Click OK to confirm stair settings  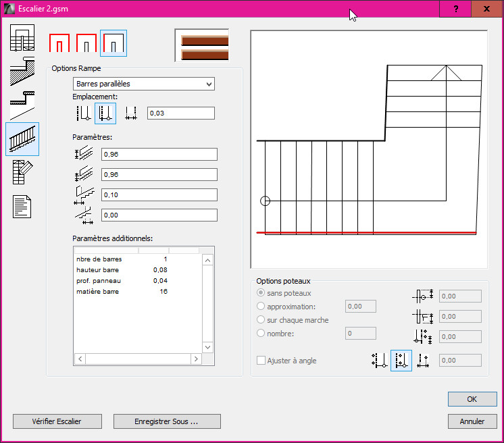472,399
